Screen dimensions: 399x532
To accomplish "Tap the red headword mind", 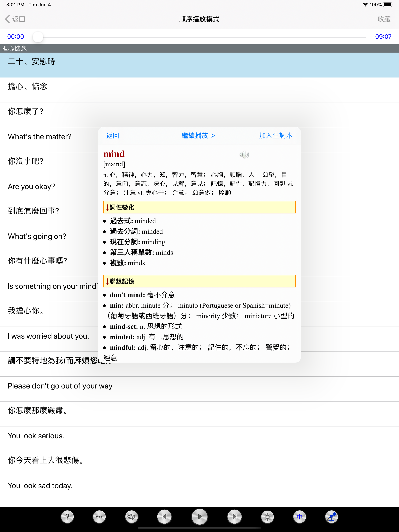I will click(x=114, y=154).
